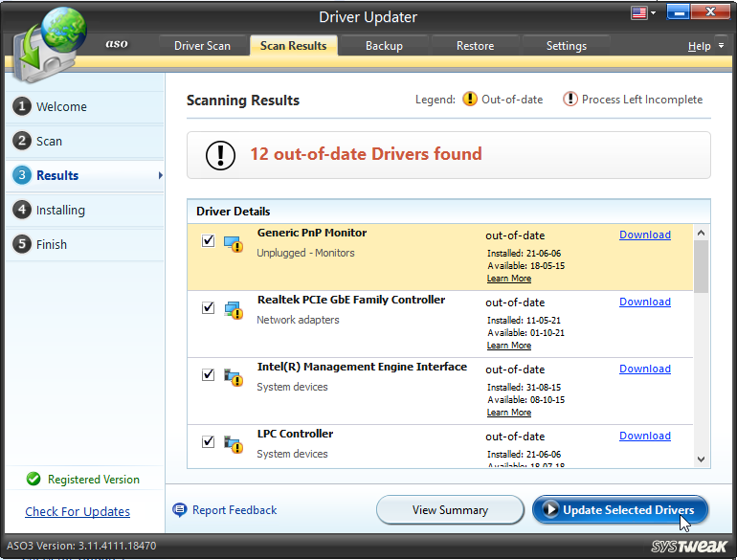Click the Update Selected Drivers button

point(619,510)
